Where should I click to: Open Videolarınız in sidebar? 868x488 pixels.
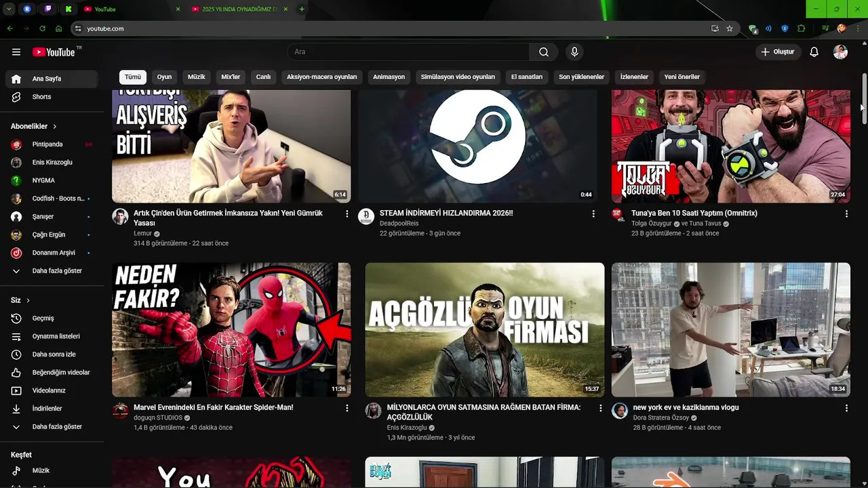(x=52, y=390)
